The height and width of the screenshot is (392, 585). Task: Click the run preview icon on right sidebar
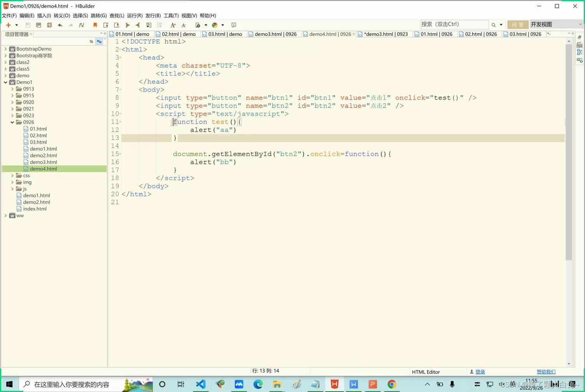pos(580,60)
